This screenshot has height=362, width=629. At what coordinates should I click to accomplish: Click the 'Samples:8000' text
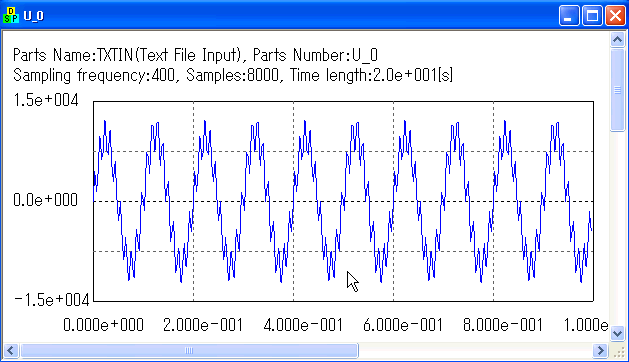click(232, 75)
